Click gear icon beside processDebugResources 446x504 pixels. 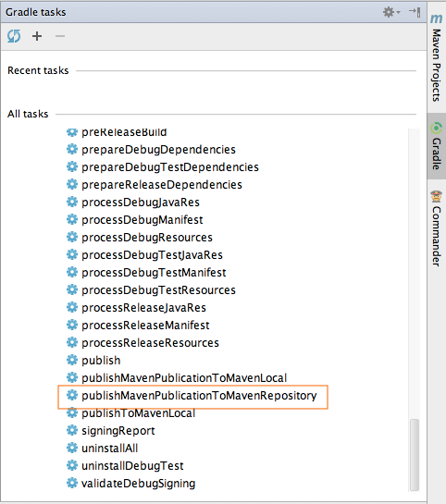click(72, 237)
